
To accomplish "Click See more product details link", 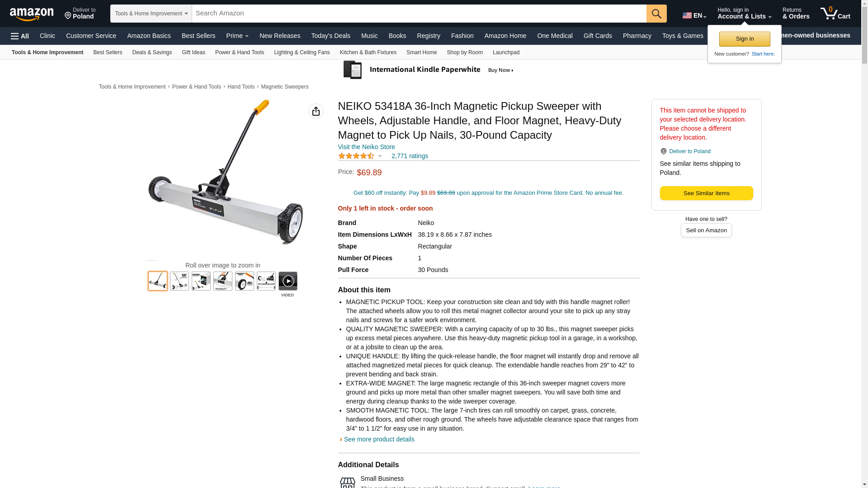I will point(379,439).
